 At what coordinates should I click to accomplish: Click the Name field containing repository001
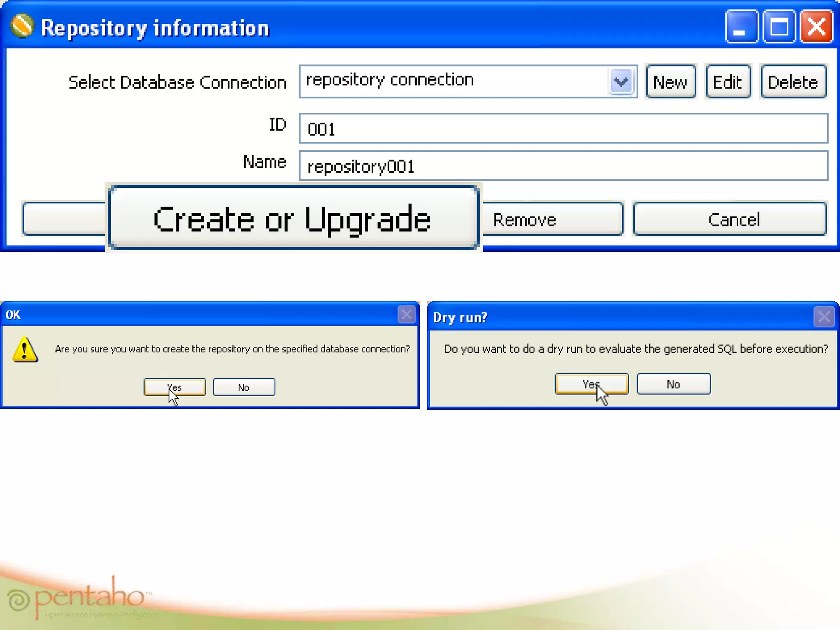pyautogui.click(x=563, y=166)
